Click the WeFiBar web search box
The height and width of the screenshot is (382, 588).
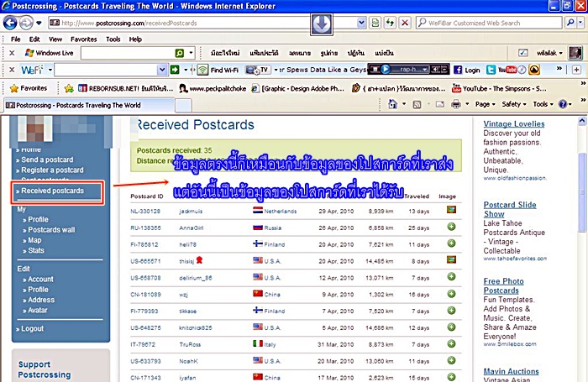pyautogui.click(x=489, y=23)
